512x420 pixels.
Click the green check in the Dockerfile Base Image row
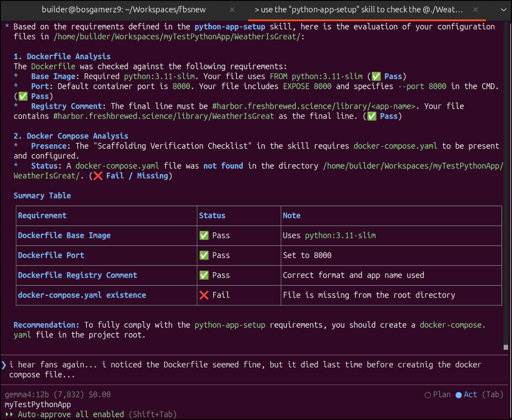[204, 235]
